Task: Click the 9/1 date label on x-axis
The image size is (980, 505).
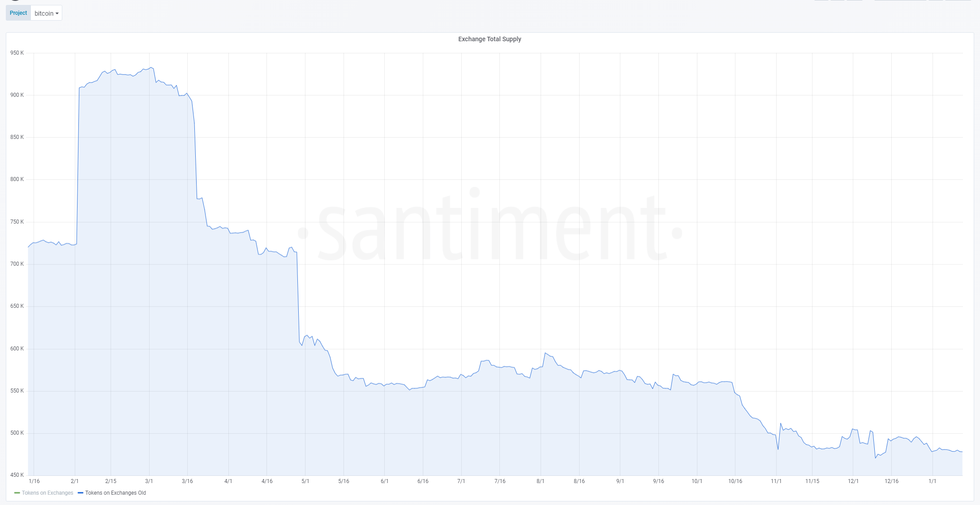Action: click(x=620, y=481)
